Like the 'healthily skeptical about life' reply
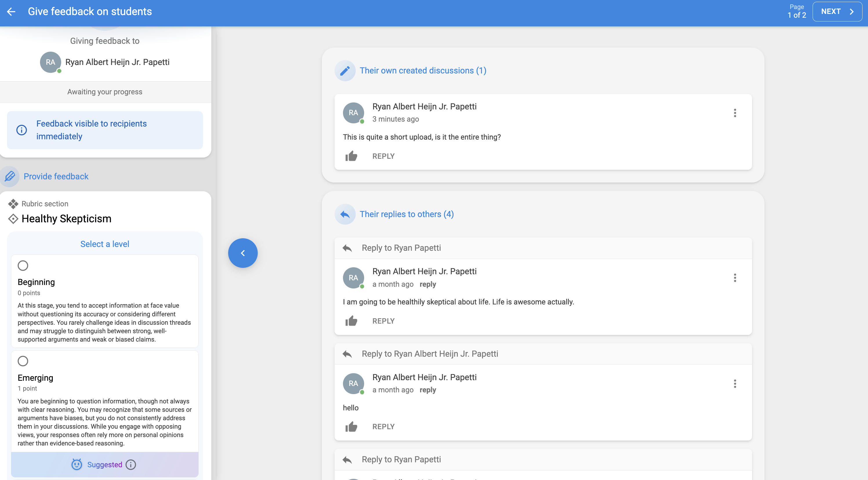 [x=351, y=321]
